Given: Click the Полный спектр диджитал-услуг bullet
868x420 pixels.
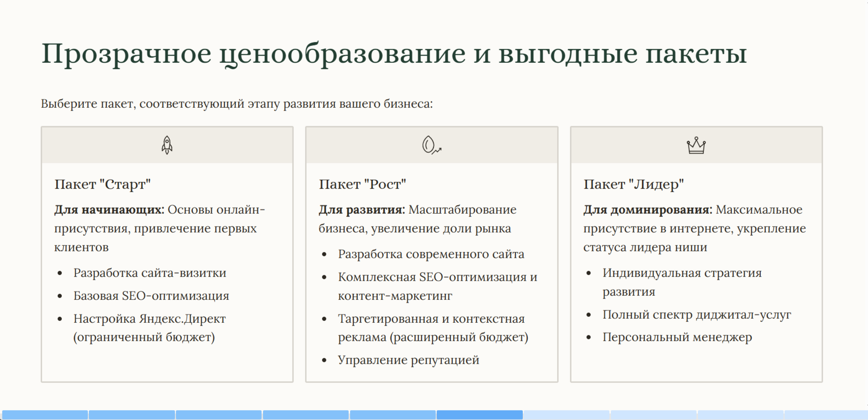Looking at the screenshot, I should [x=697, y=315].
